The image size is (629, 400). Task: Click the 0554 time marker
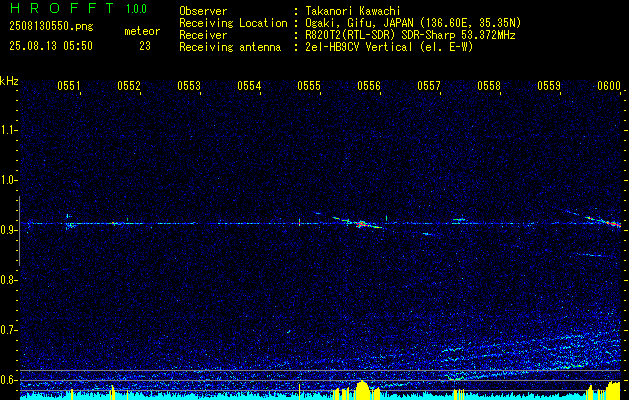[249, 85]
